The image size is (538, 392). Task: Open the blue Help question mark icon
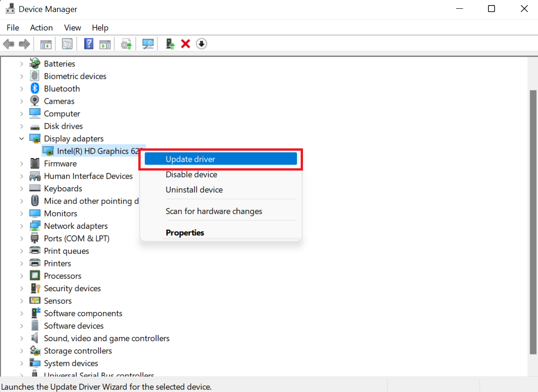coord(88,44)
